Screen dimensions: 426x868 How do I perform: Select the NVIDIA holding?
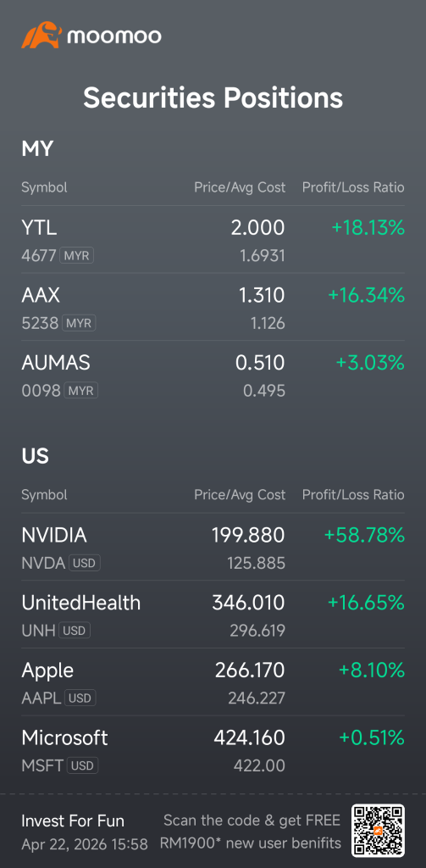click(213, 547)
